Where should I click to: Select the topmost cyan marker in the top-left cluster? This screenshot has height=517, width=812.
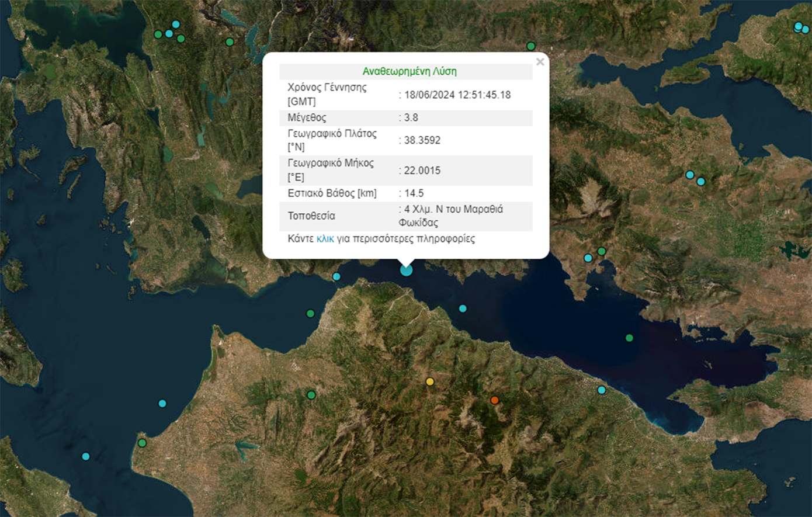coord(175,24)
